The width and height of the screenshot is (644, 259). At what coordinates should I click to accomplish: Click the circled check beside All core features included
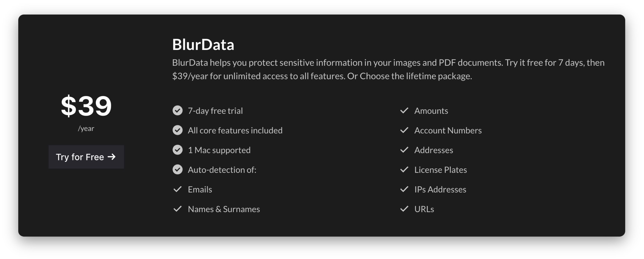coord(177,130)
